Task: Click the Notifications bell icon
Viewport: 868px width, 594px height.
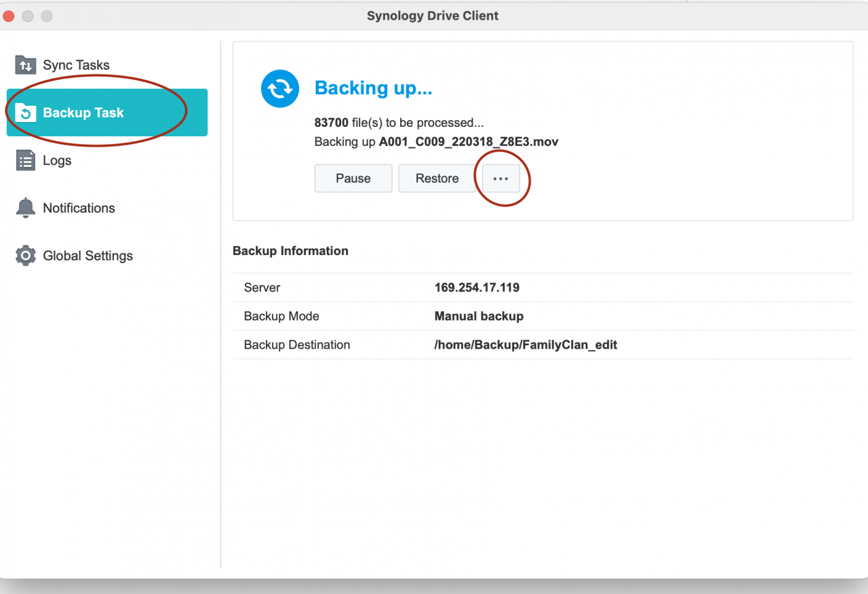Action: [x=26, y=208]
